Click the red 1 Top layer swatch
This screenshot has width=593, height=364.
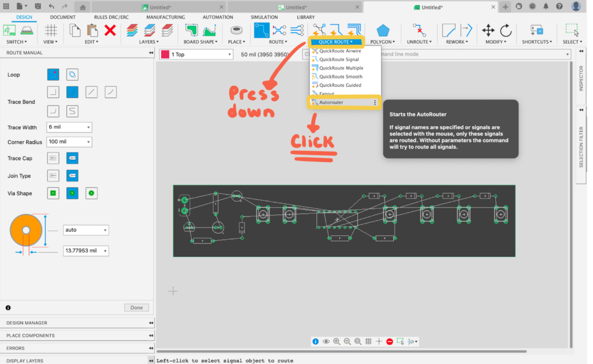(x=165, y=54)
